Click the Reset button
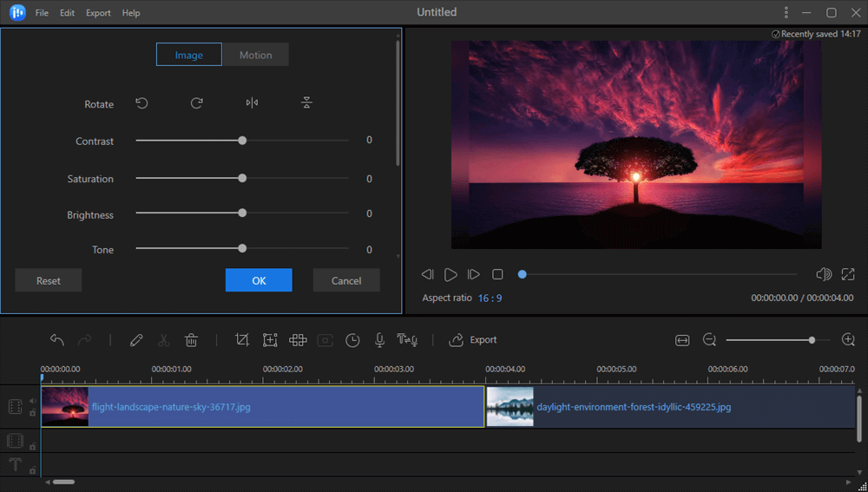This screenshot has height=492, width=868. coord(49,280)
